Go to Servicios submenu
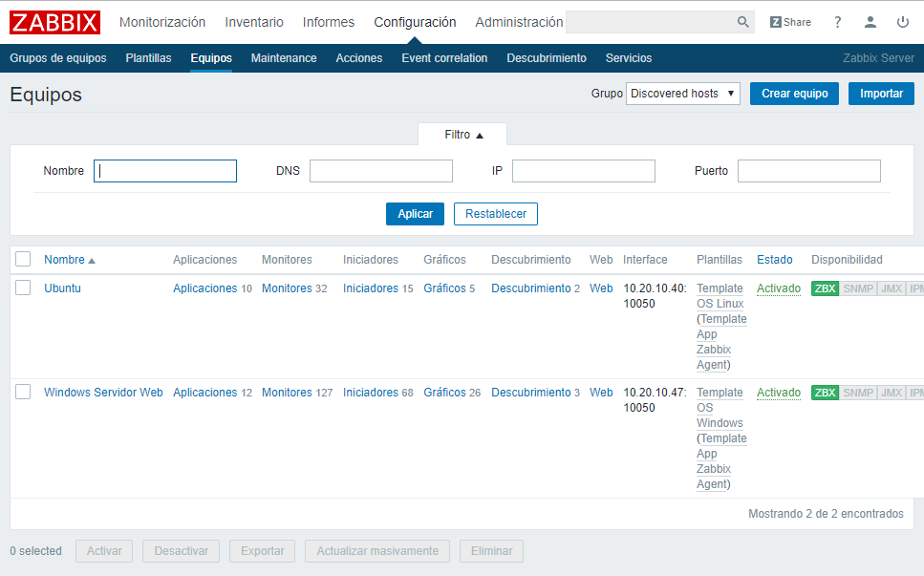The image size is (924, 576). [628, 58]
